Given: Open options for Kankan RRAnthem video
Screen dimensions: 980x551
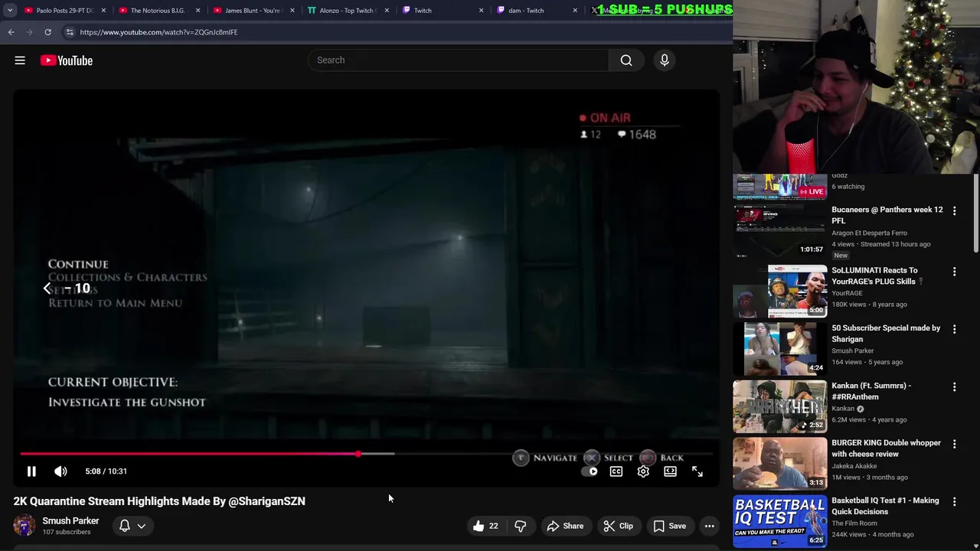Looking at the screenshot, I should [954, 387].
